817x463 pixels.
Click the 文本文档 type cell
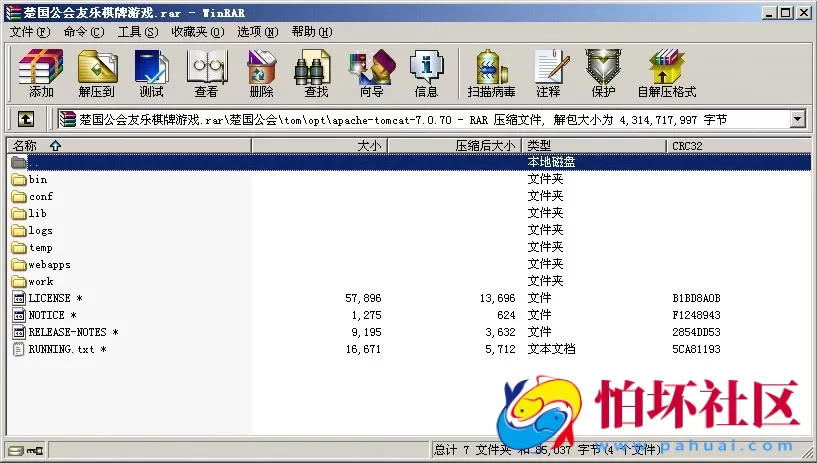click(551, 349)
